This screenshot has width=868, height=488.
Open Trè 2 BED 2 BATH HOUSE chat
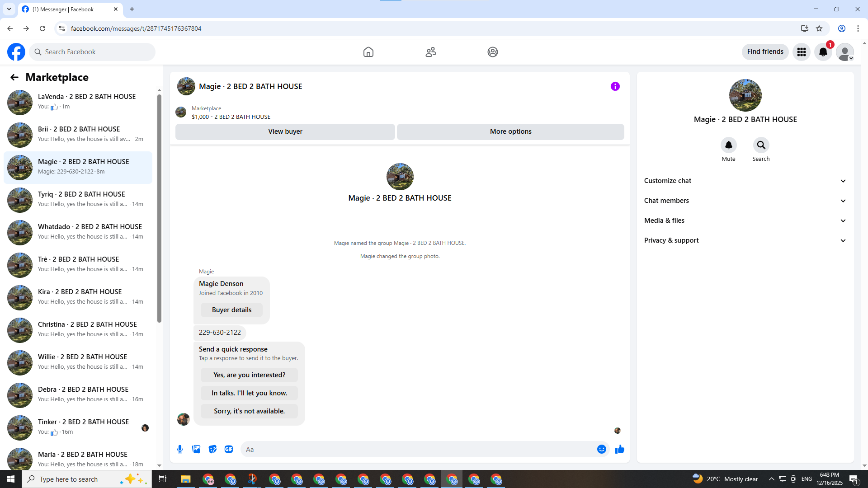pos(78,265)
